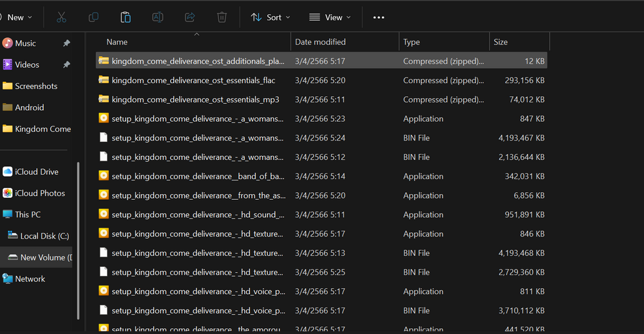Open the See more ellipsis menu
This screenshot has height=334, width=644.
[x=379, y=17]
